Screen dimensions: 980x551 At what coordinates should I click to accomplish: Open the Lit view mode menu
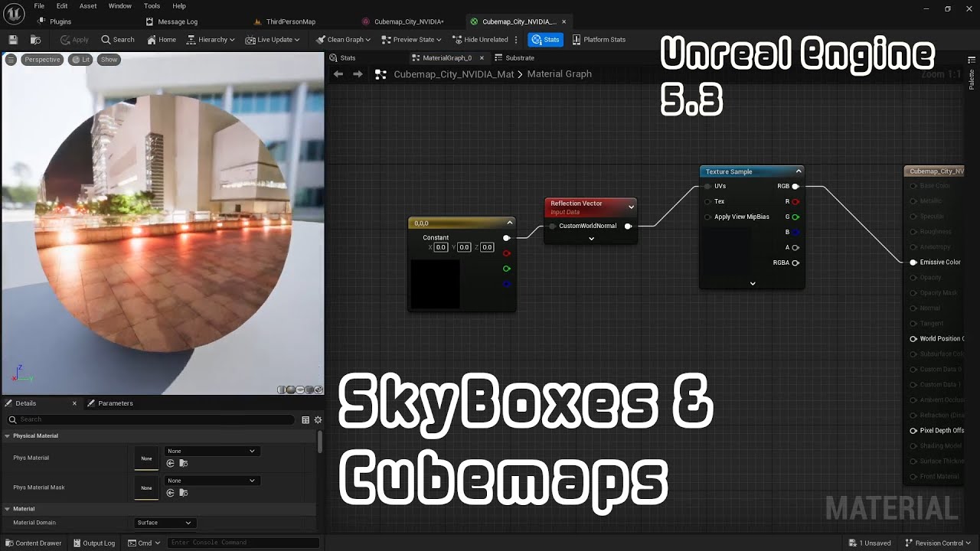pyautogui.click(x=80, y=59)
